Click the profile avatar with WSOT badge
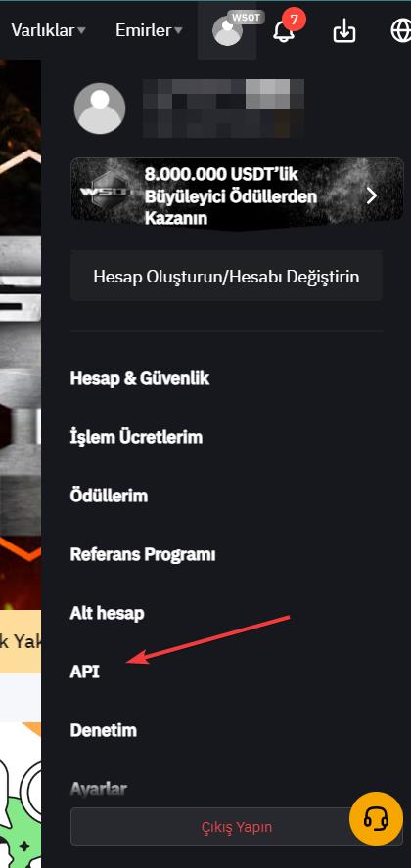Screen dimensions: 411x868 tap(228, 30)
